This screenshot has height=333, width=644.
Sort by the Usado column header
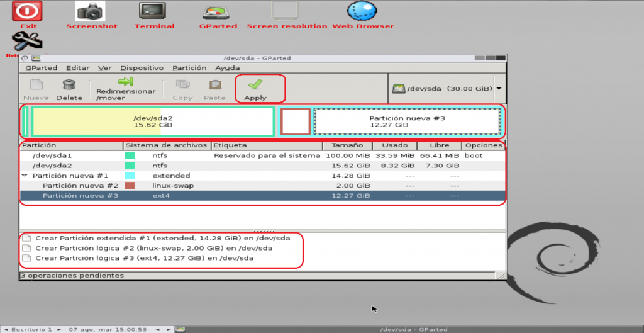395,145
